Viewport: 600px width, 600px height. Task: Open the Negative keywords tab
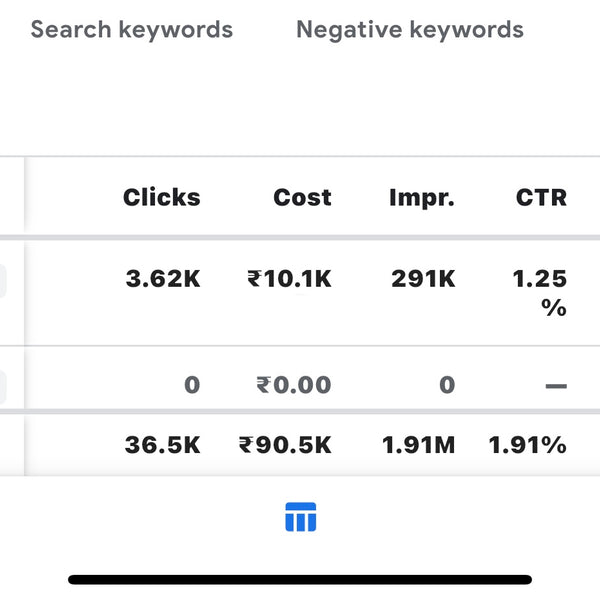410,30
